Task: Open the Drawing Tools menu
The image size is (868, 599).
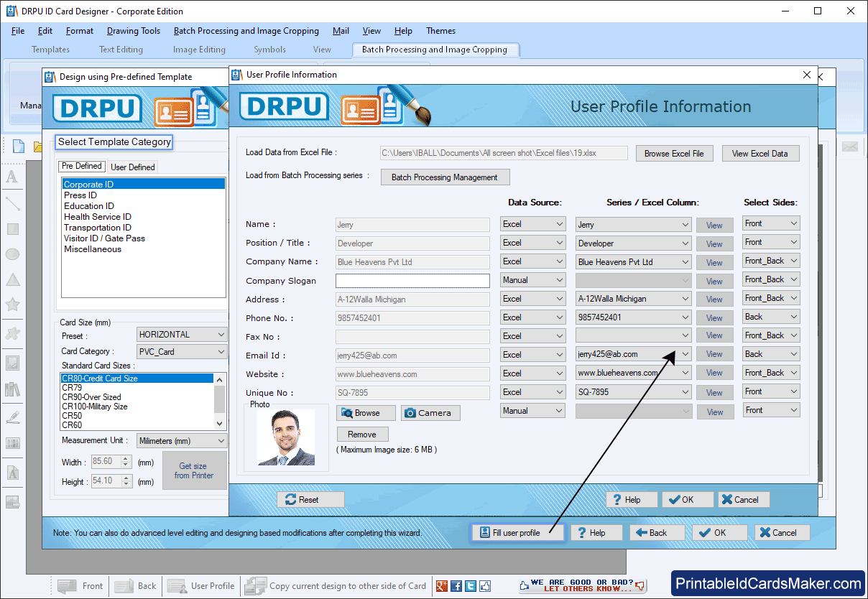Action: (x=134, y=31)
